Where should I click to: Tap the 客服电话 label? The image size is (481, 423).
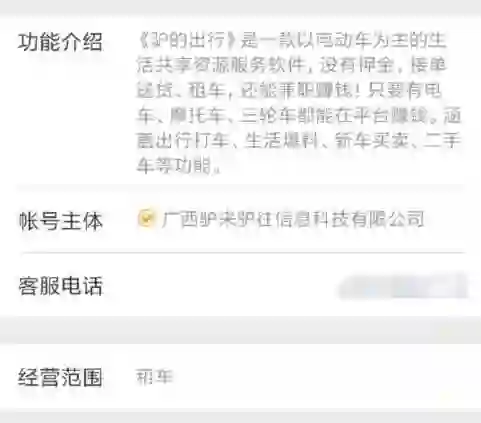[x=60, y=286]
